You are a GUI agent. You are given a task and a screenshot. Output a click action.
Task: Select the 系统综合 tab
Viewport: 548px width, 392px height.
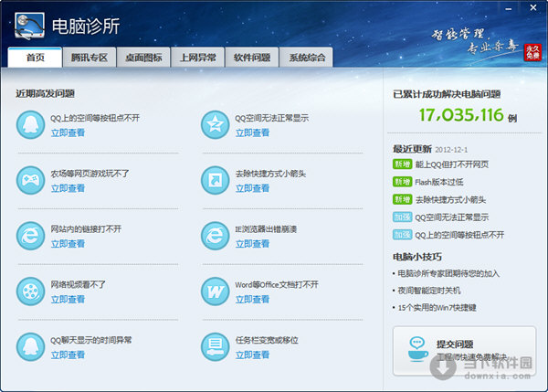tap(307, 58)
